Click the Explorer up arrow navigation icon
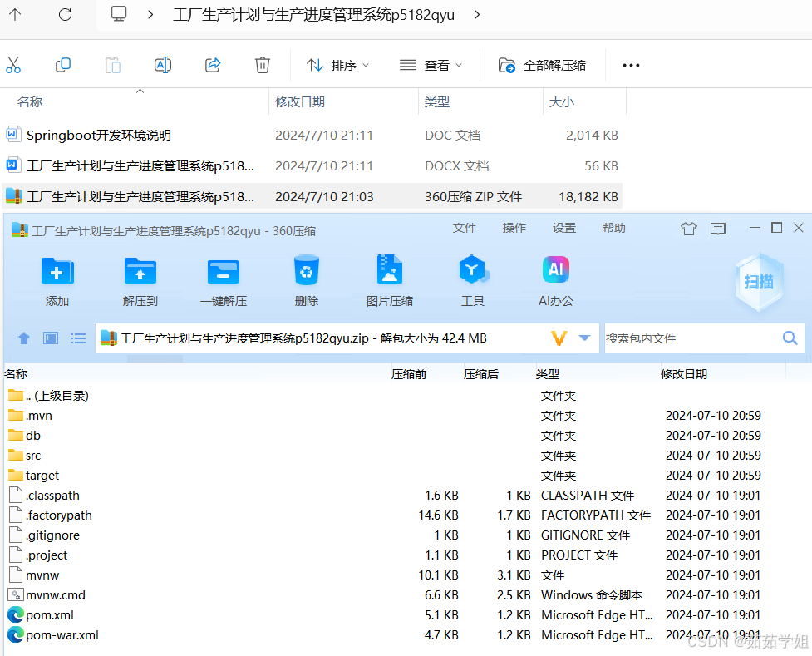812x656 pixels. (15, 14)
